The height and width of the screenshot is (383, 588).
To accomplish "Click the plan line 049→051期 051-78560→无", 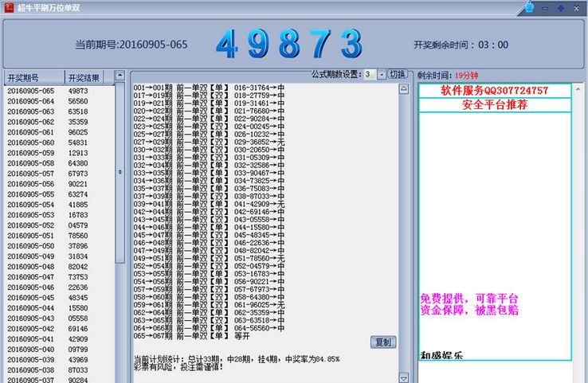I will (x=209, y=259).
